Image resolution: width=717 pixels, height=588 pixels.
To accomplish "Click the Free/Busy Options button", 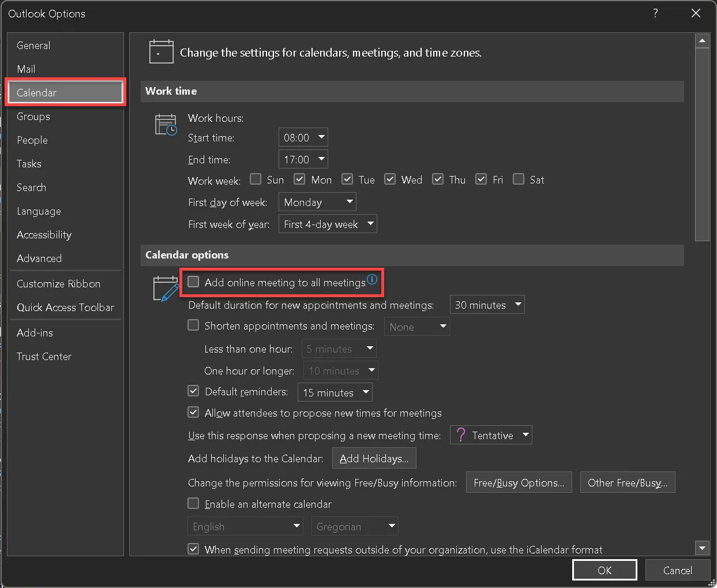I will (519, 482).
